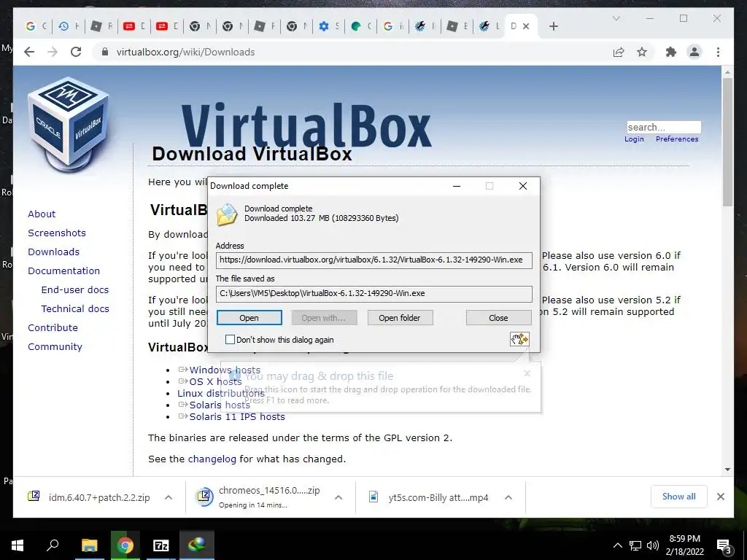
Task: Open the volume icon in the system tray
Action: click(653, 545)
